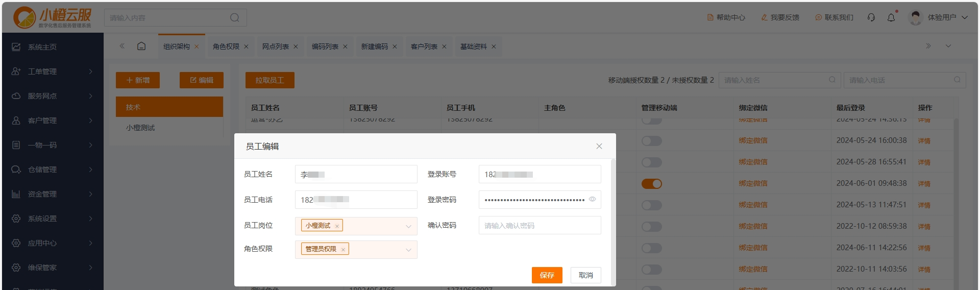Remove the 管理员权限 tag from 角色权限
The height and width of the screenshot is (290, 980).
[343, 250]
